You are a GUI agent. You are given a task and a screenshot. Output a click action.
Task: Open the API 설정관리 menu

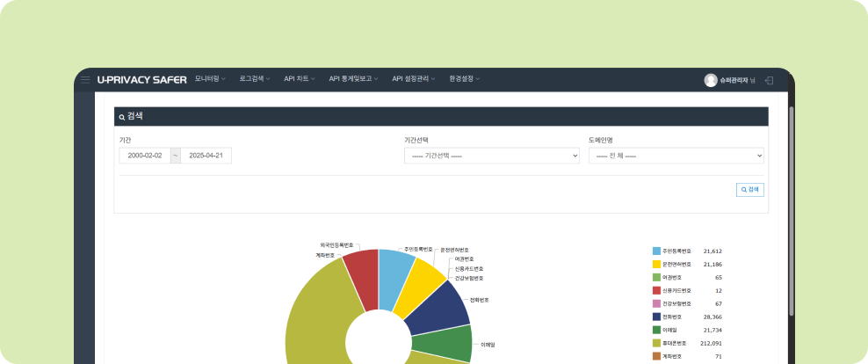(414, 79)
